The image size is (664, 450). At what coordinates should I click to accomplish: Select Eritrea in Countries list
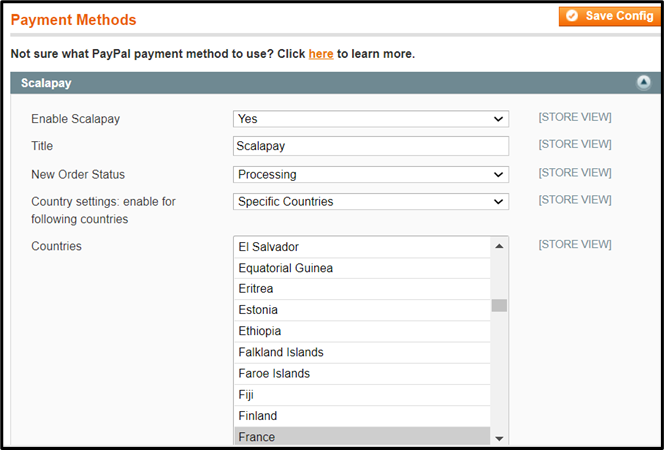click(x=362, y=289)
